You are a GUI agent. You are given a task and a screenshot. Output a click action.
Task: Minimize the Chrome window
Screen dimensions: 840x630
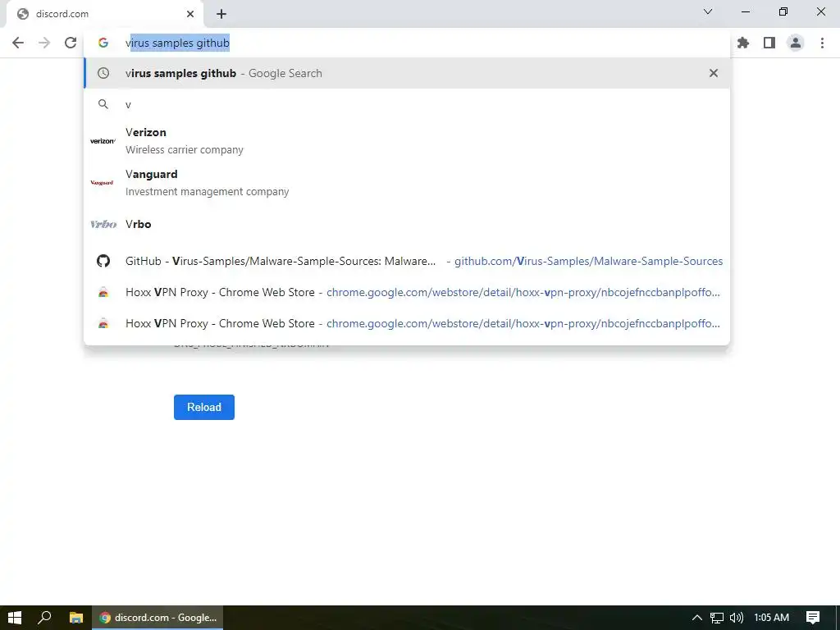pyautogui.click(x=745, y=11)
